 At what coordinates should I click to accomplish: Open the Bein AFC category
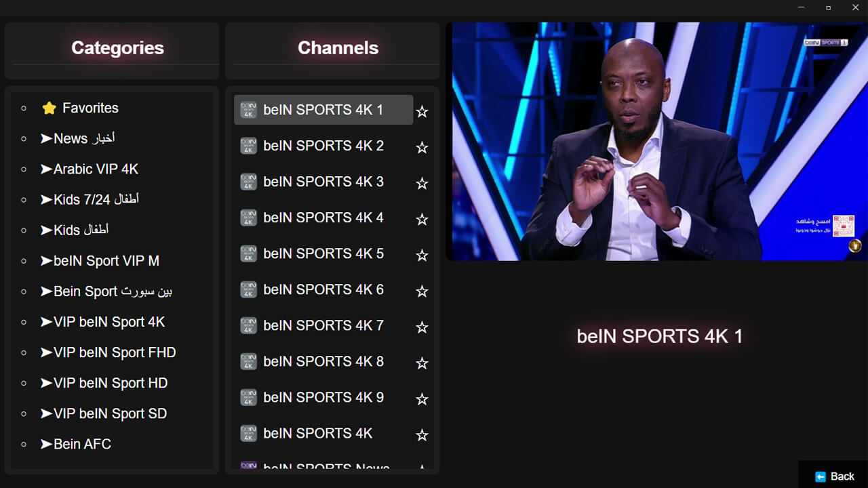click(75, 444)
